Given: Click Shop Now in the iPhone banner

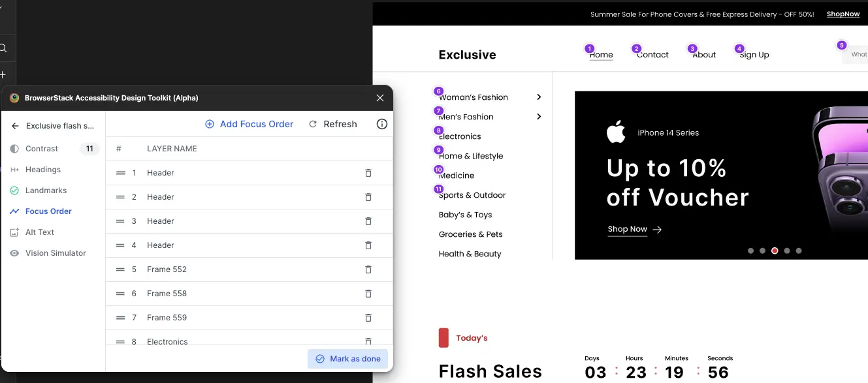Looking at the screenshot, I should coord(627,229).
